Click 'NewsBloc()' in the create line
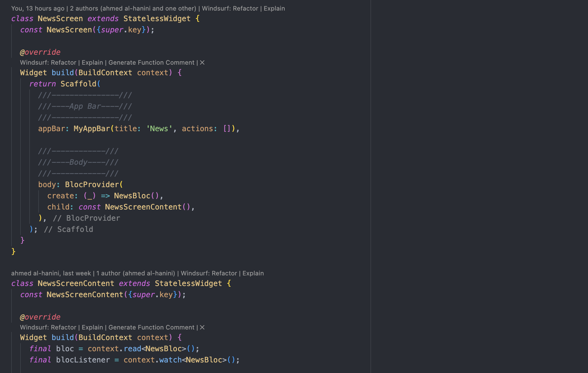 coord(136,196)
